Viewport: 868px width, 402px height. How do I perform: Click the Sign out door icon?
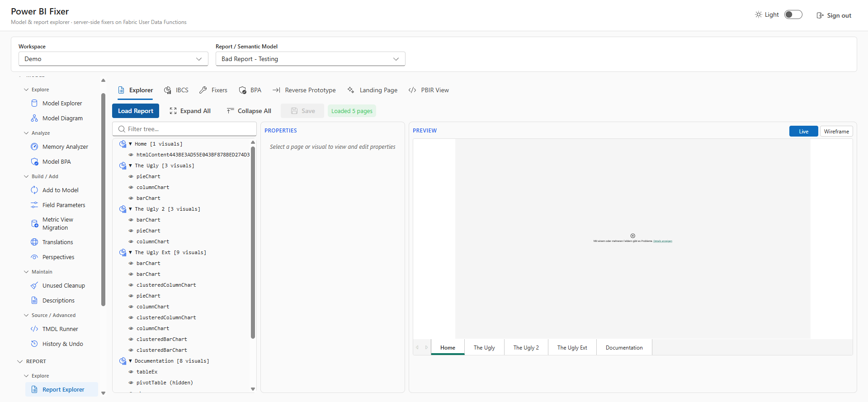click(x=820, y=15)
